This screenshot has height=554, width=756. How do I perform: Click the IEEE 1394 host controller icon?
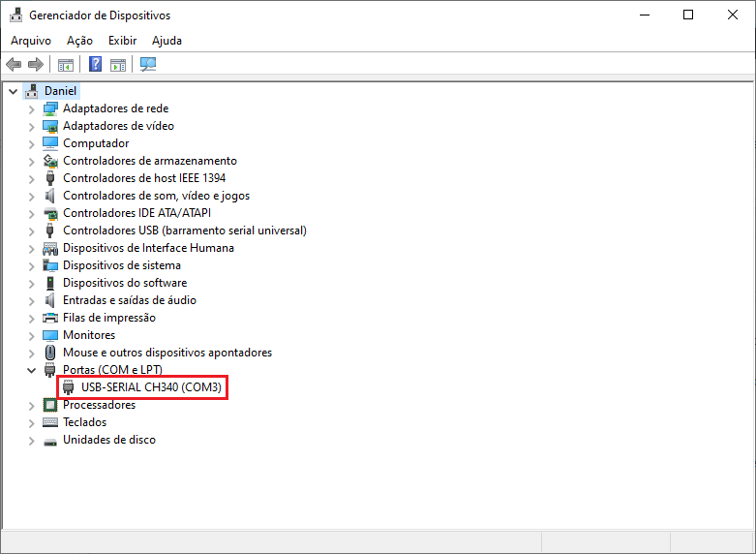click(50, 178)
